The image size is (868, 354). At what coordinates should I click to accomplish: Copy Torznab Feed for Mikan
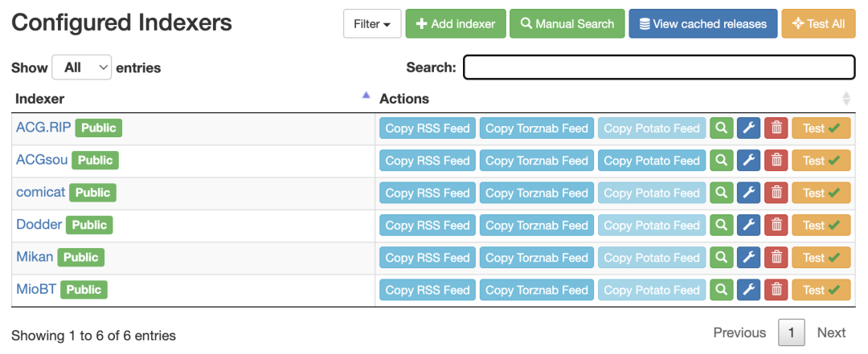pos(537,258)
